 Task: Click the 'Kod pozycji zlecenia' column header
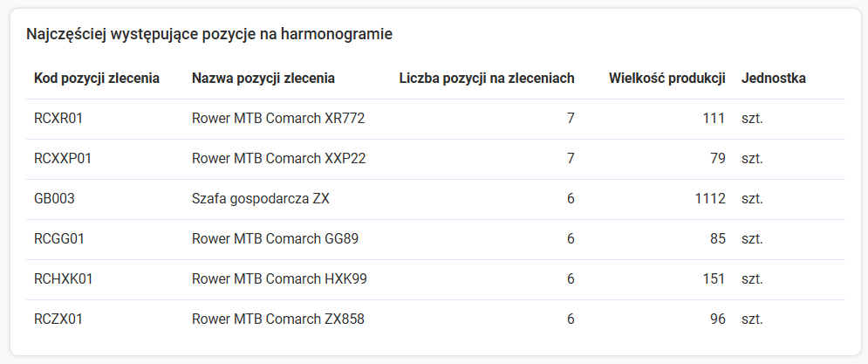[x=96, y=79]
